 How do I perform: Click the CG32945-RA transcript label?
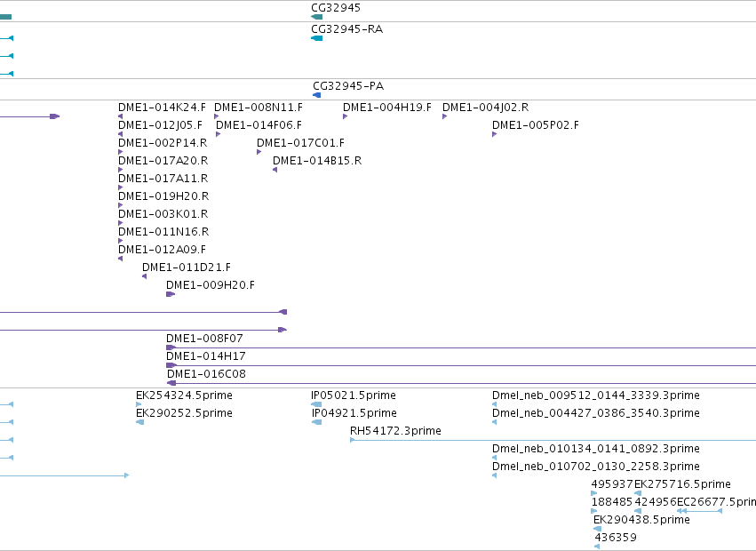346,29
